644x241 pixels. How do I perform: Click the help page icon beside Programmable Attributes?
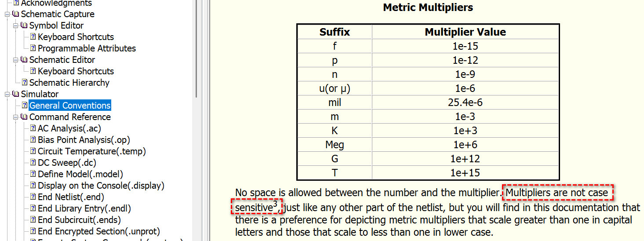coord(33,48)
